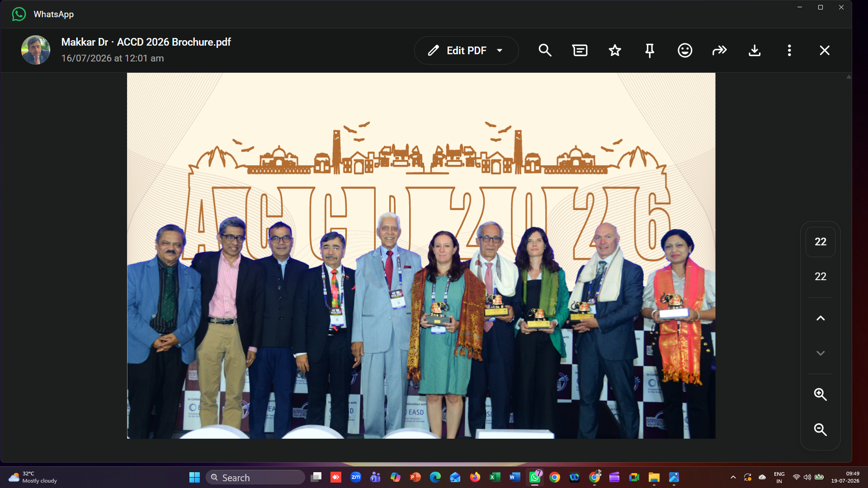Screen dimensions: 868x488
Task: Open the search icon in the PDF viewer toolbar
Action: 545,50
